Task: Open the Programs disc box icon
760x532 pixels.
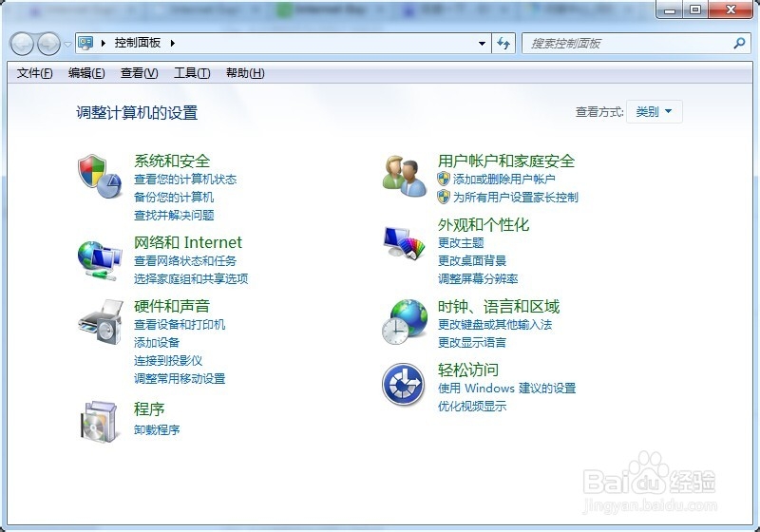Action: coord(99,422)
